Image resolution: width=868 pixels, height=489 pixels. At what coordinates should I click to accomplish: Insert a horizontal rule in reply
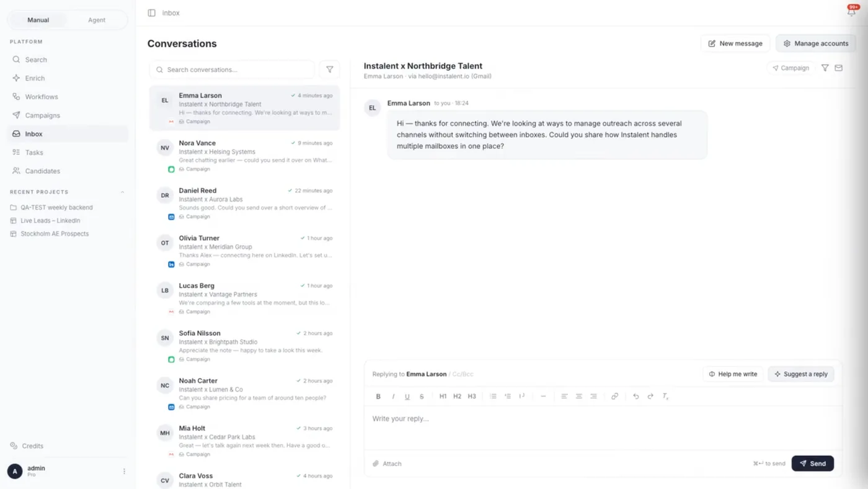click(543, 396)
